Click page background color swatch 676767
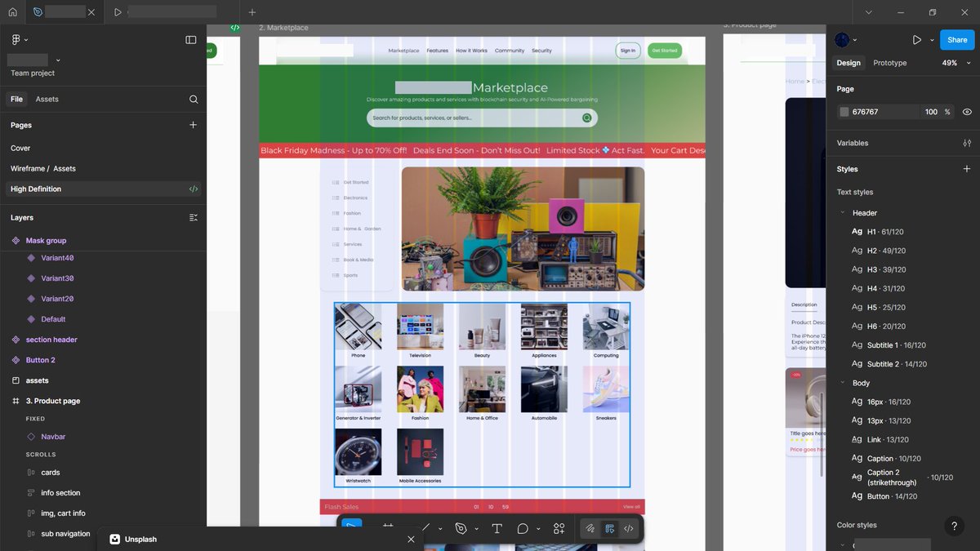Screen dimensions: 980x551 click(x=844, y=112)
